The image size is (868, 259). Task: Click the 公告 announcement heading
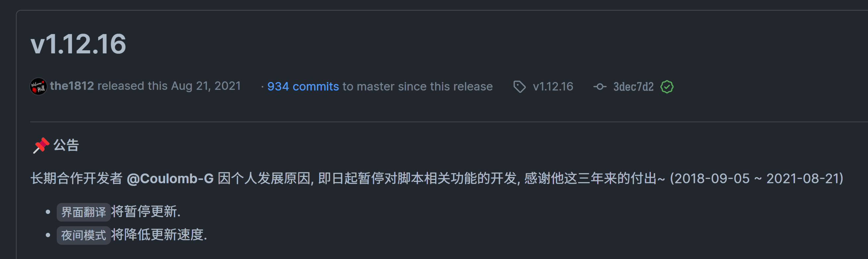(x=66, y=145)
